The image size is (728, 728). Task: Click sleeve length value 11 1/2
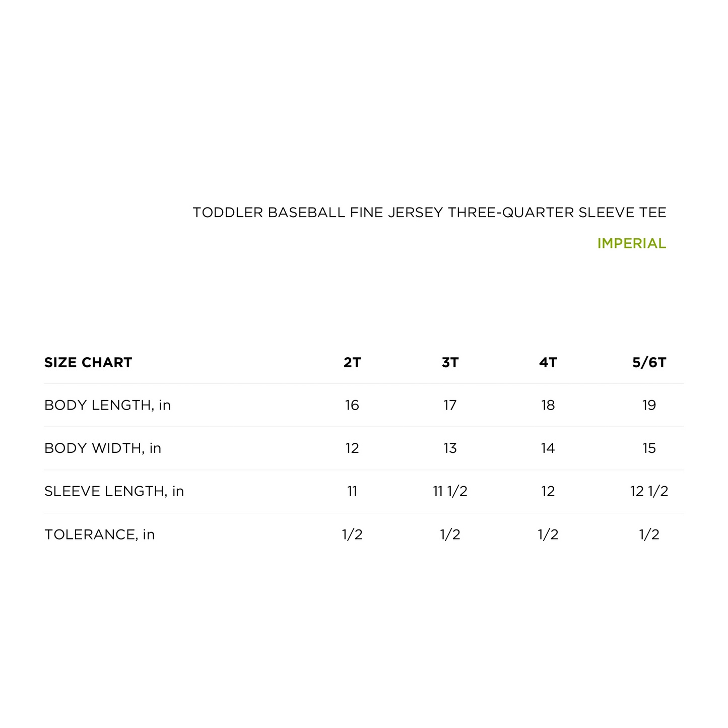click(x=450, y=491)
